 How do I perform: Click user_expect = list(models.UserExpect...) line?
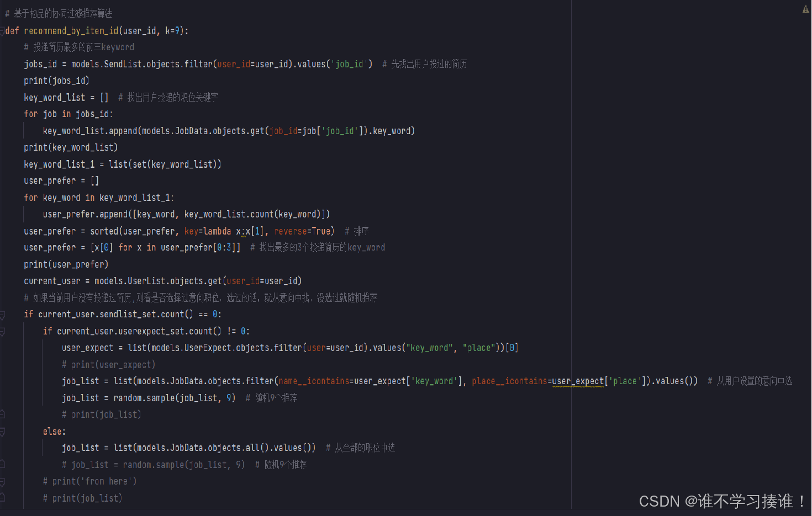[x=290, y=348]
